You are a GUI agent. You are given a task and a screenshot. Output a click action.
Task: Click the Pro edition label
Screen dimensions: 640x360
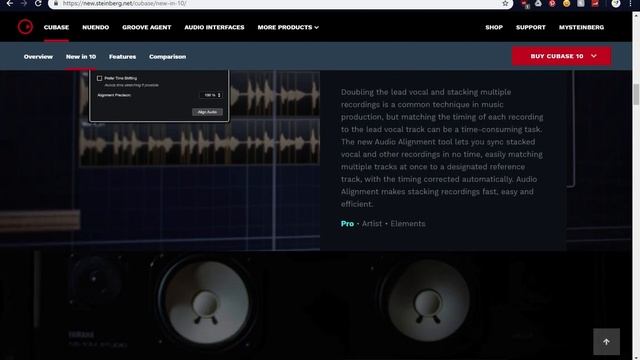pos(347,224)
